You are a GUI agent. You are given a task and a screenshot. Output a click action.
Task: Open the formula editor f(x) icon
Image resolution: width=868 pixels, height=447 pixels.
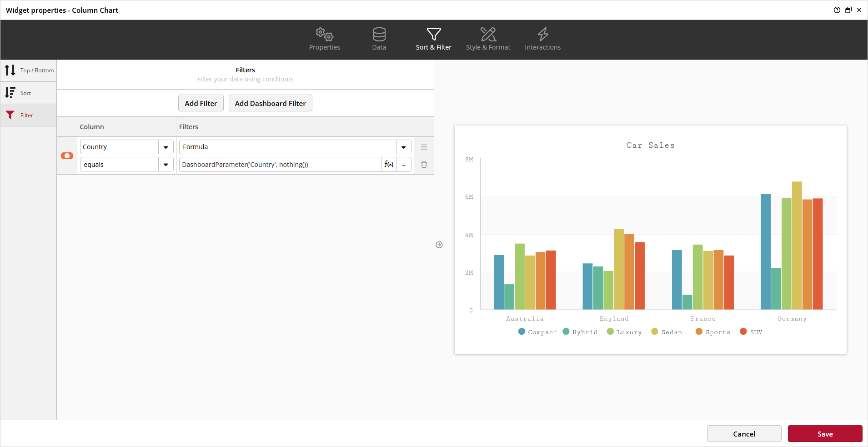(x=389, y=165)
